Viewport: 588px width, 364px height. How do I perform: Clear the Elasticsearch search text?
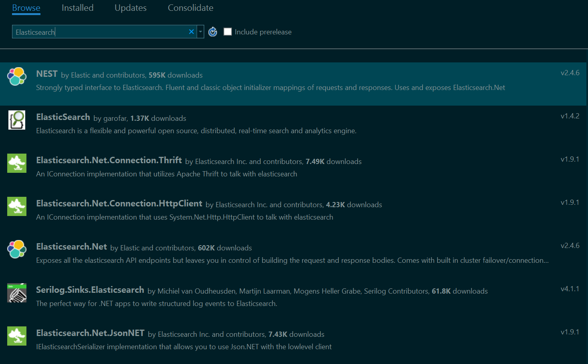point(191,32)
